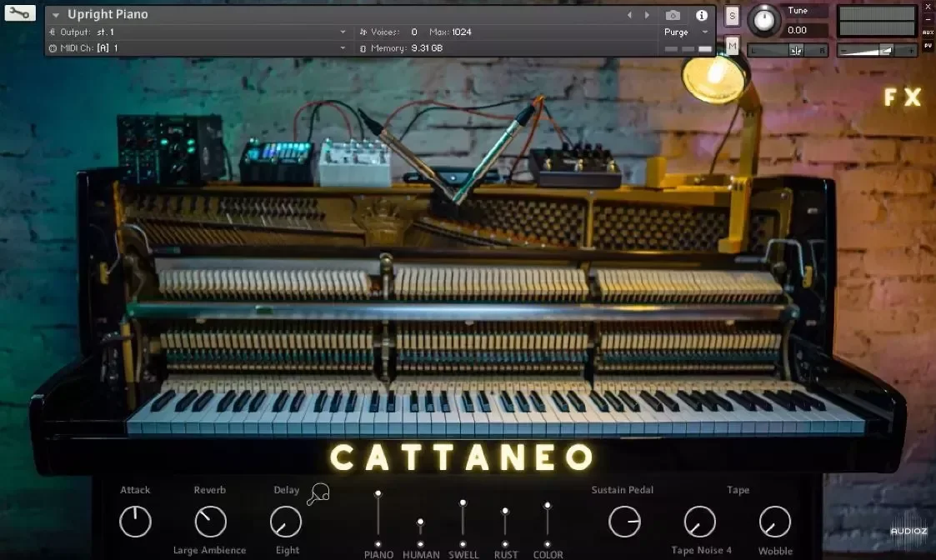Click the Memory icon
The width and height of the screenshot is (936, 560).
click(363, 48)
